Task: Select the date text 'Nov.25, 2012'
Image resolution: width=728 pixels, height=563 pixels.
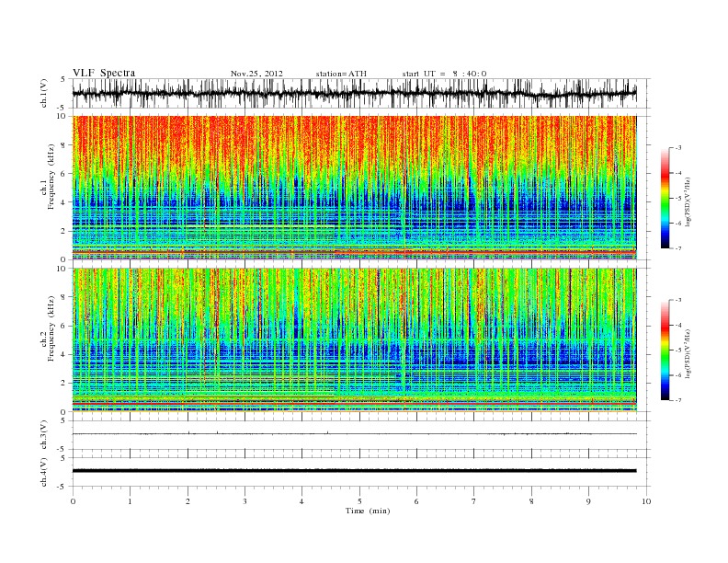Action: (256, 74)
